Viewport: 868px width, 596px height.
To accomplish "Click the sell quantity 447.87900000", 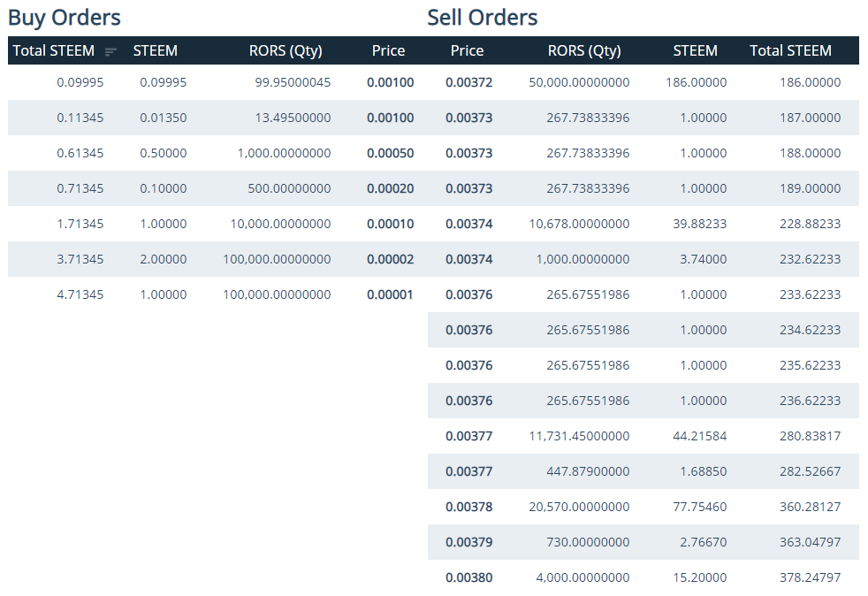I will 588,471.
